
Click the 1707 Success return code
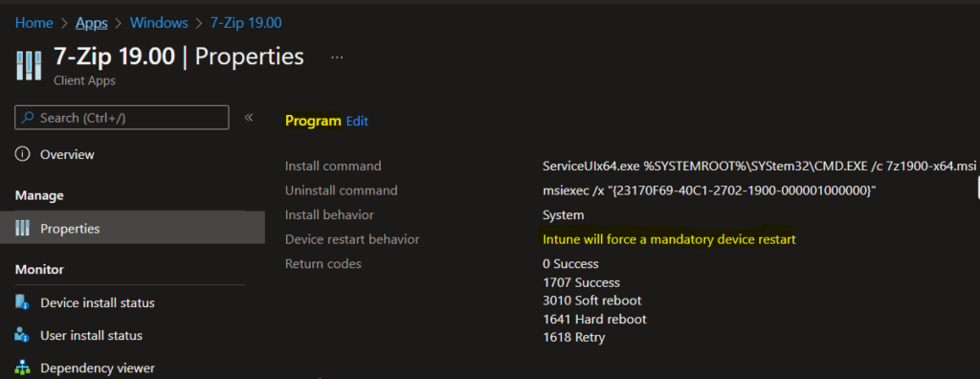(581, 282)
